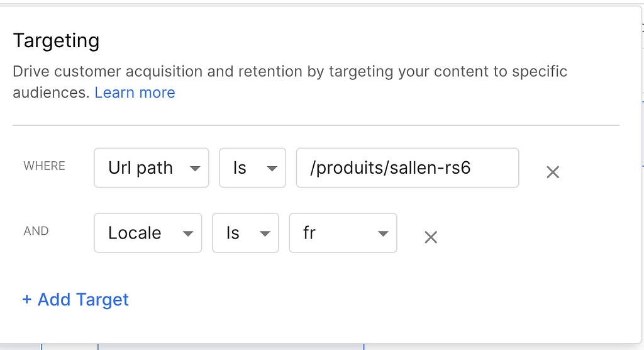Screen dimensions: 644x350
Task: Open the fr locale value dropdown
Action: (343, 233)
